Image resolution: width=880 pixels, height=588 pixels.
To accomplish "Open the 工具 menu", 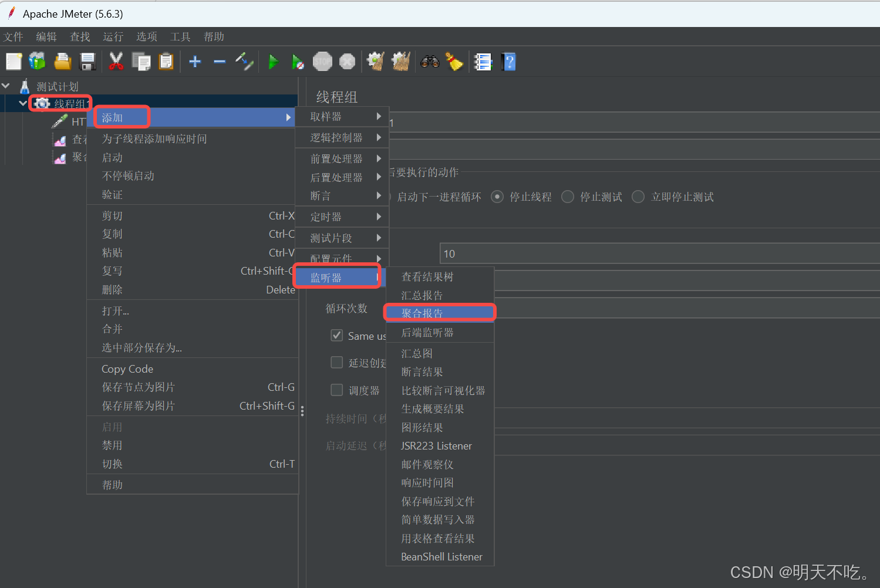I will [180, 37].
